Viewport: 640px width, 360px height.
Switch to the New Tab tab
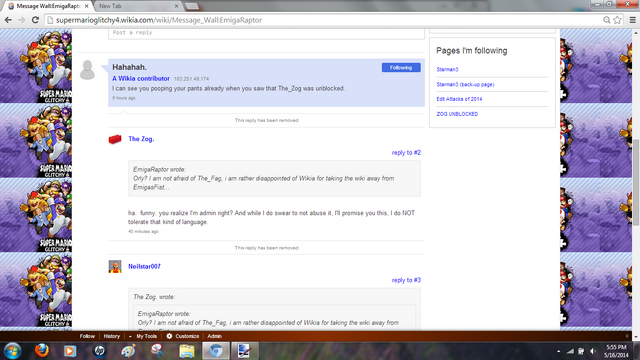tap(138, 6)
